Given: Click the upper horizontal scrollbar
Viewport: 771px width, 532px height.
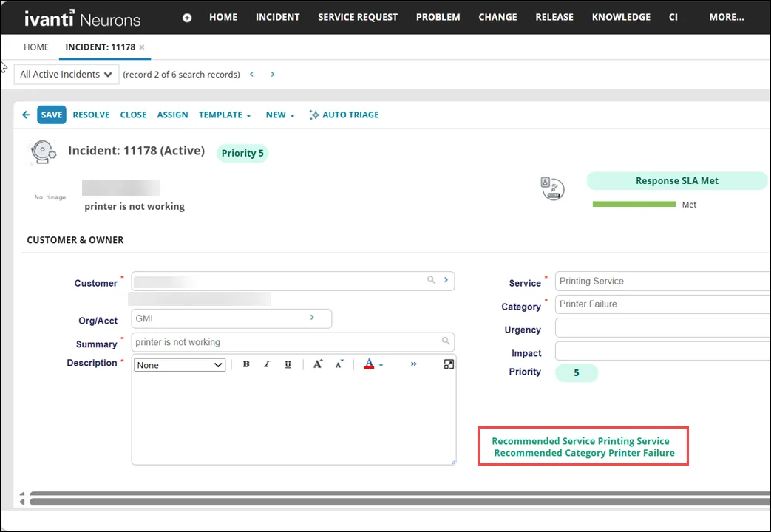Looking at the screenshot, I should pyautogui.click(x=399, y=494).
